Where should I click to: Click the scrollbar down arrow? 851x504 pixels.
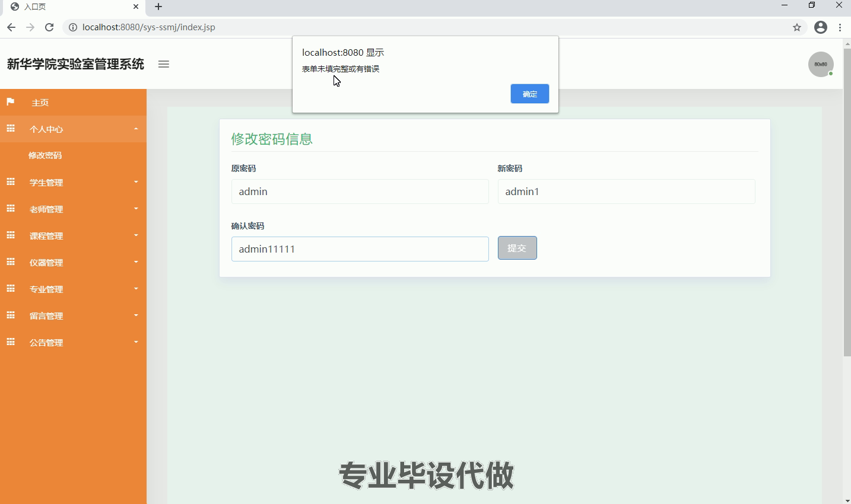point(847,500)
